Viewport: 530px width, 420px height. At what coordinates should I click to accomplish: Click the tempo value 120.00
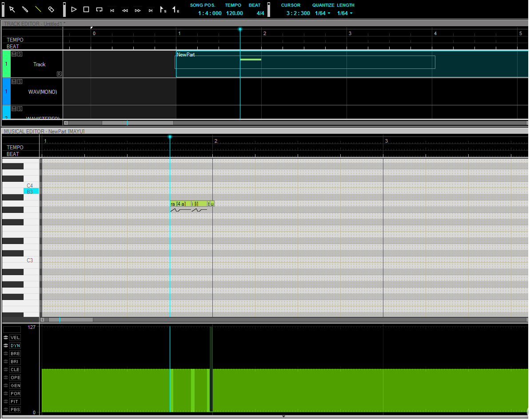point(234,13)
